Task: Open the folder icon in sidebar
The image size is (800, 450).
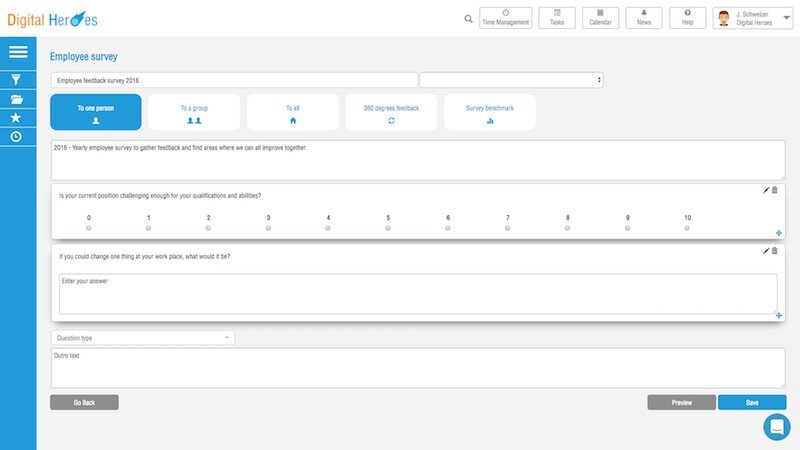Action: pos(16,99)
